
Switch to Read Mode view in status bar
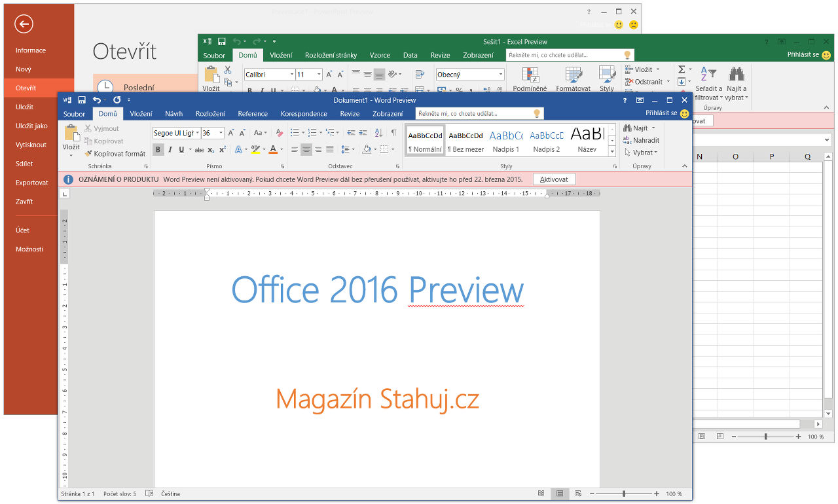(541, 494)
